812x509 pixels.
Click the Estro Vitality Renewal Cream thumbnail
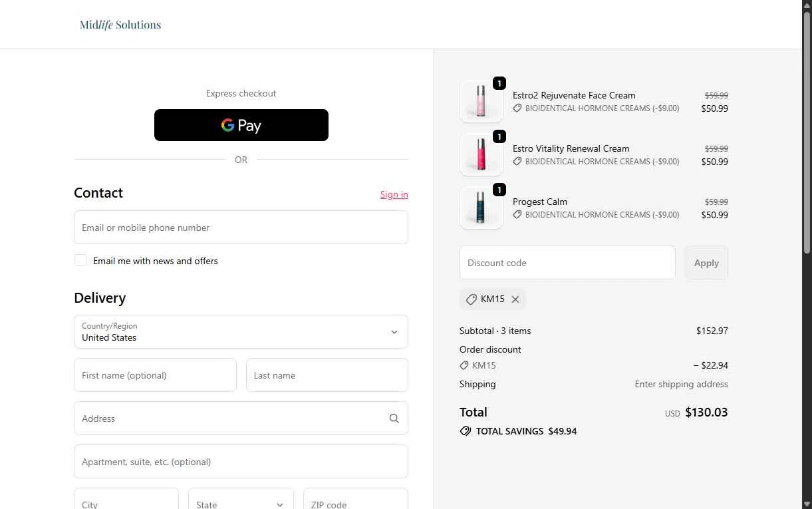[481, 154]
